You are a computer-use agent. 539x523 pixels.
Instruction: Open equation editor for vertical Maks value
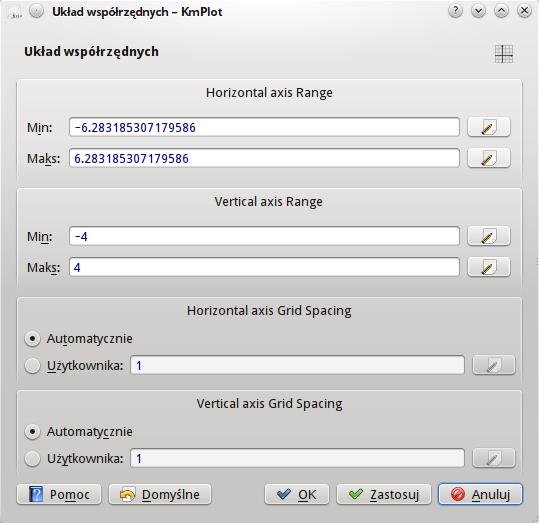(x=488, y=267)
